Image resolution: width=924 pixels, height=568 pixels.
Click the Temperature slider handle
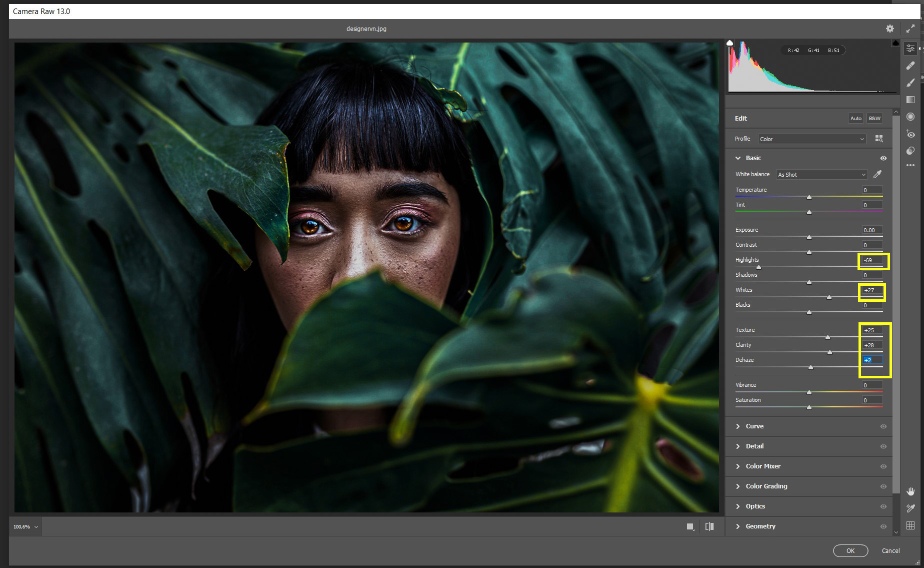click(x=809, y=197)
